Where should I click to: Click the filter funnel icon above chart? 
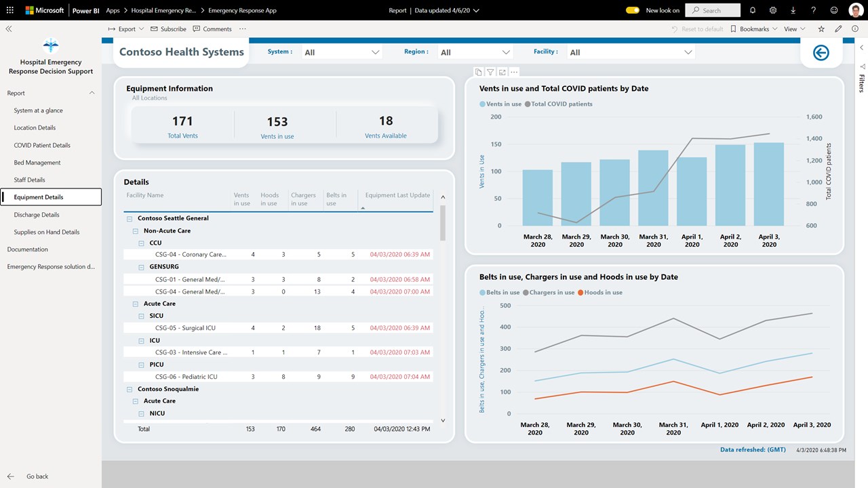(x=490, y=72)
